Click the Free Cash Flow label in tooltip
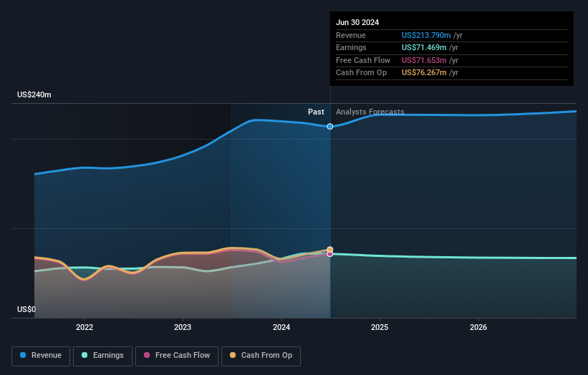The width and height of the screenshot is (588, 375). coord(363,60)
